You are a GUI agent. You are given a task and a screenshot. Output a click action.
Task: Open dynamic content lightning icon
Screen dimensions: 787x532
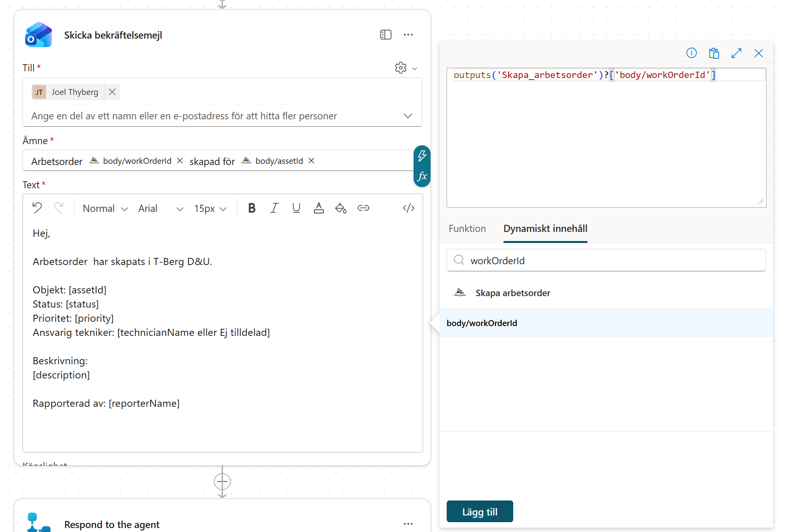tap(422, 156)
